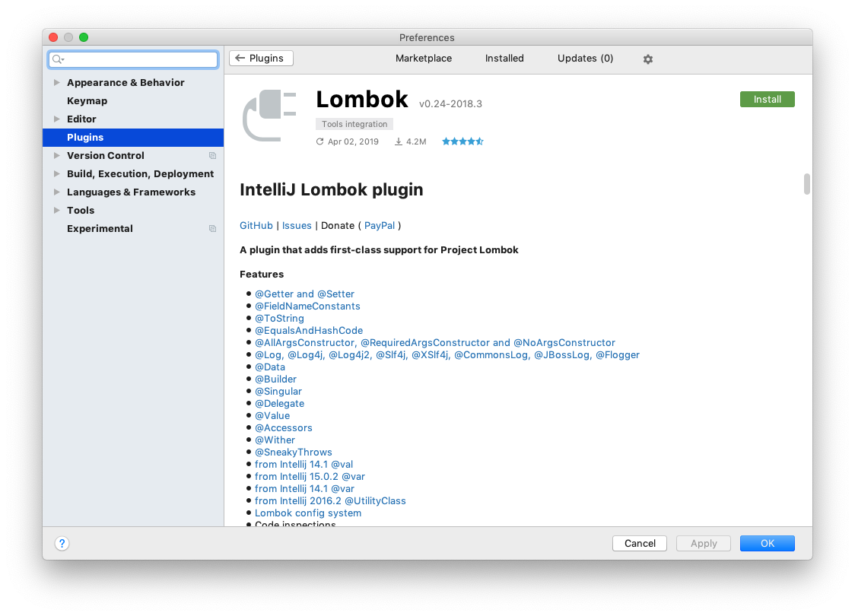The height and width of the screenshot is (616, 855).
Task: Switch to the Marketplace tab
Action: (424, 59)
